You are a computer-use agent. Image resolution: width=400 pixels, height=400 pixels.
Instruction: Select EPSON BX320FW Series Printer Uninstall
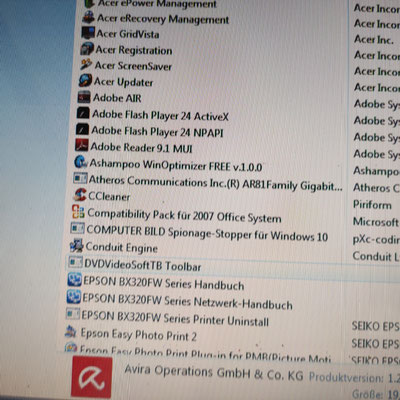click(x=175, y=318)
